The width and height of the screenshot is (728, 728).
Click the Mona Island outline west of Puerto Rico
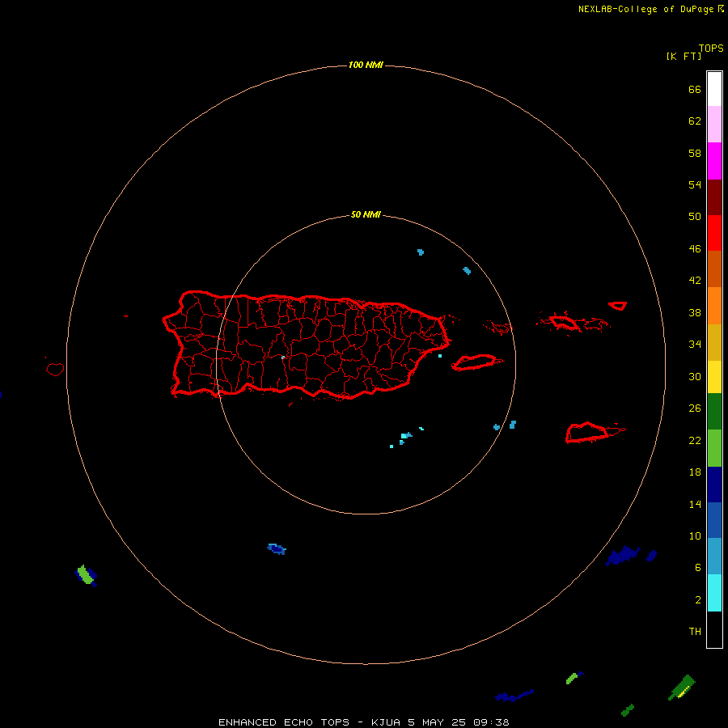[55, 369]
